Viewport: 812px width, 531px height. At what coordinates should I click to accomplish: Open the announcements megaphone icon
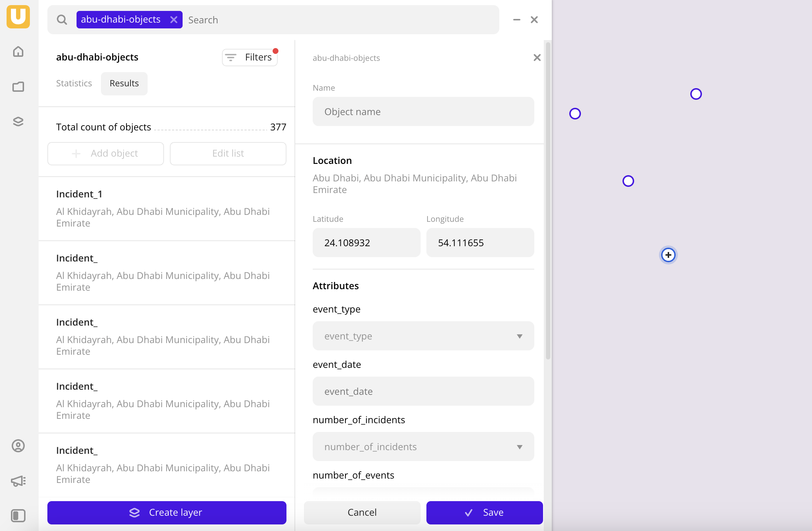18,481
